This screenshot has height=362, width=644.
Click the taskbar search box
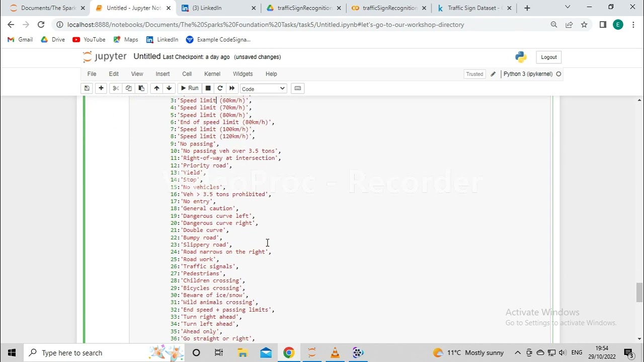104,353
